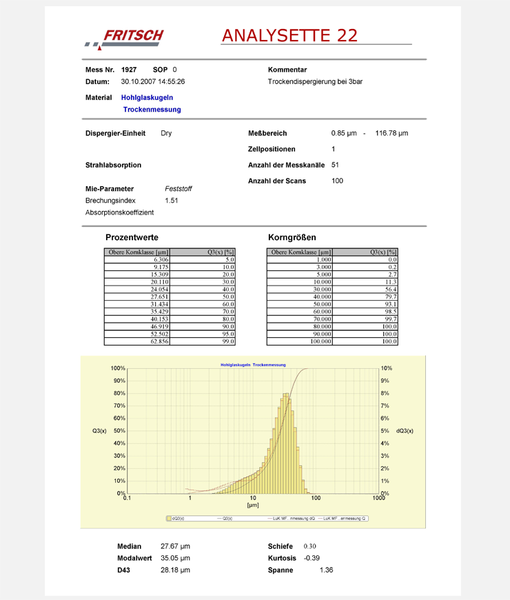The width and height of the screenshot is (510, 600).
Task: Click the italic Feststoff text
Action: point(178,189)
